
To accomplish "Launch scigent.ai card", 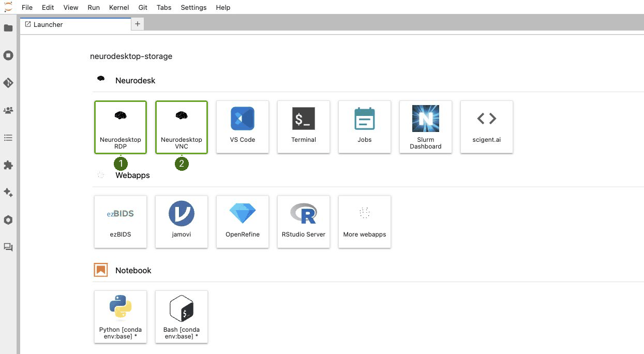I will (x=487, y=127).
